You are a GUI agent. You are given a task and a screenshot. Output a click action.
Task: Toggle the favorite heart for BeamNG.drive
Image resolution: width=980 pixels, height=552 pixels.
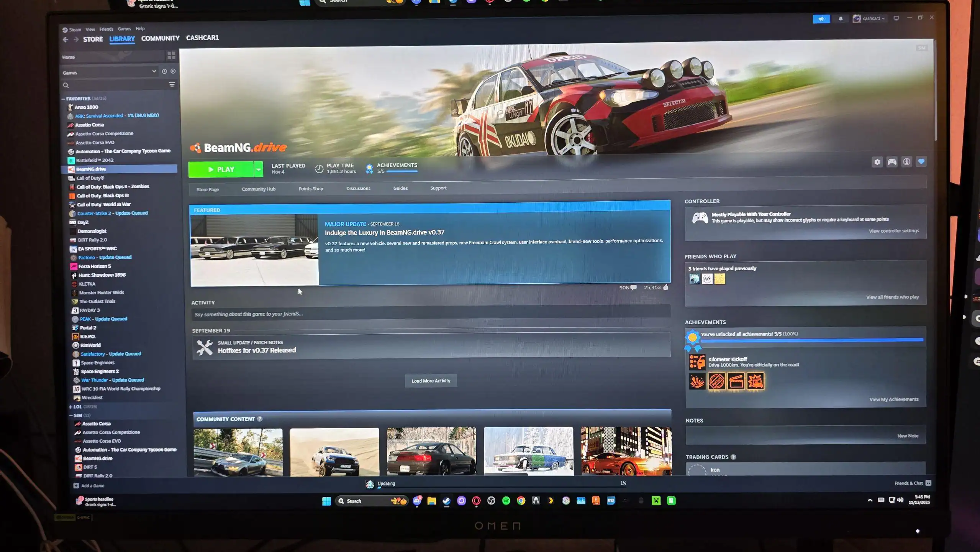(921, 162)
